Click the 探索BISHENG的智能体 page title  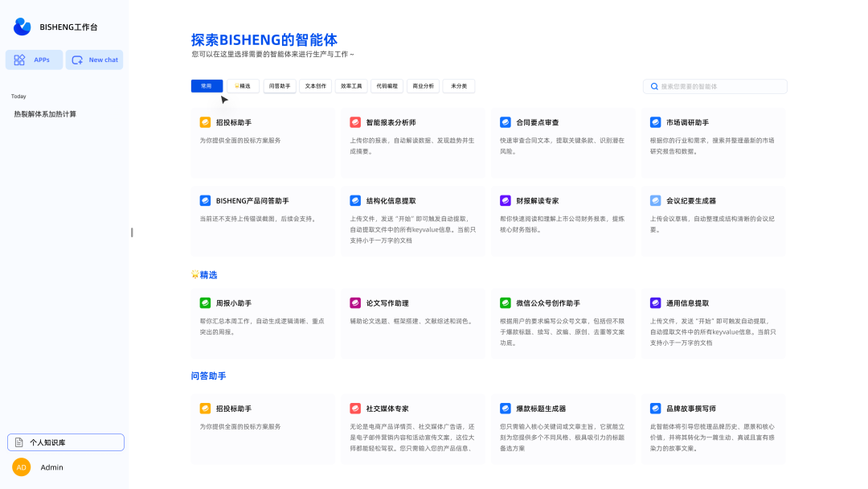(x=264, y=40)
